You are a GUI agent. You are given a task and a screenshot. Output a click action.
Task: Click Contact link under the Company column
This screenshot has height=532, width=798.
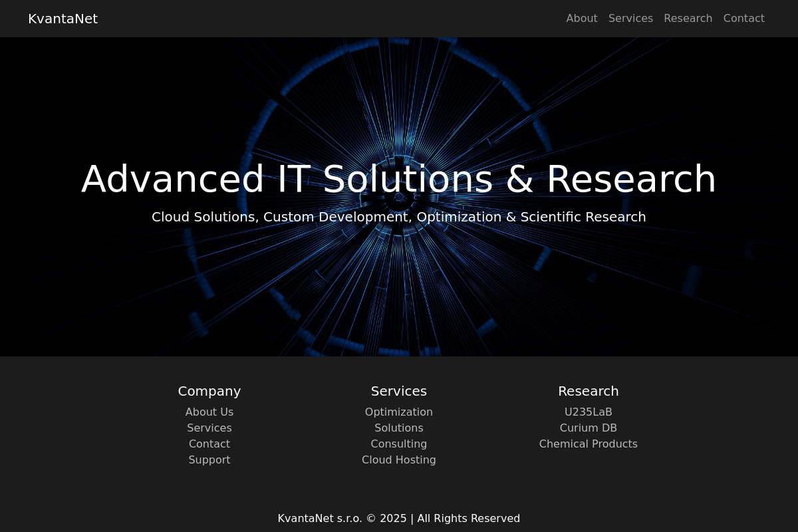(209, 444)
